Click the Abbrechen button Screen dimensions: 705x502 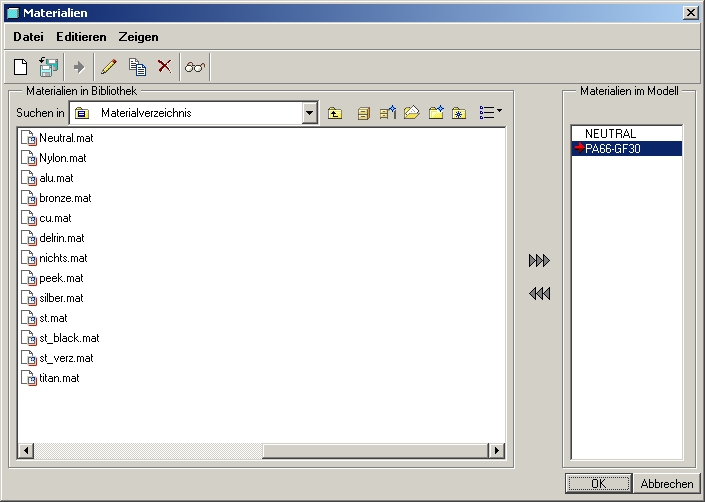click(x=667, y=484)
